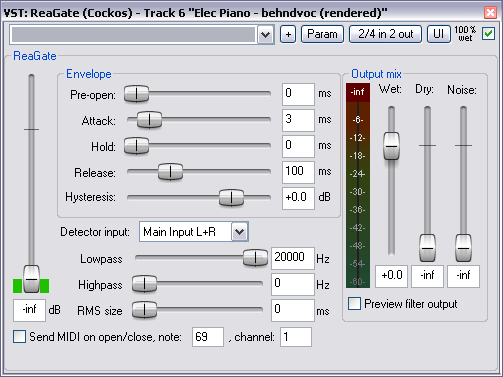Click the RMS size ms value field
503x377 pixels.
click(293, 310)
